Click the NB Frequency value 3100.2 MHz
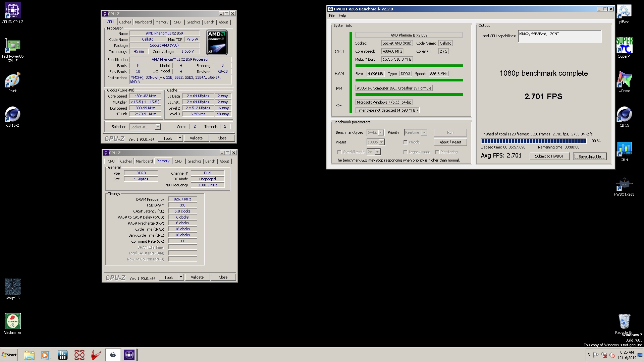644x362 pixels. point(208,185)
